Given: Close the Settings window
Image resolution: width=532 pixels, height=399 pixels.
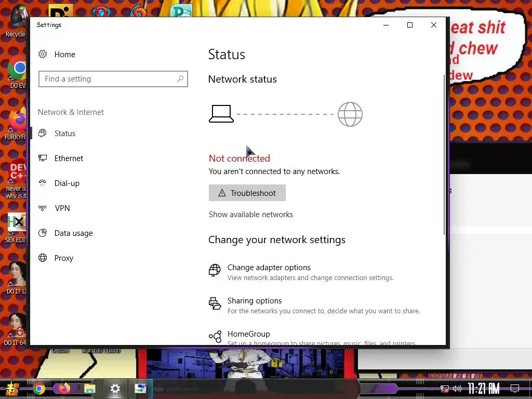Looking at the screenshot, I should (x=434, y=25).
